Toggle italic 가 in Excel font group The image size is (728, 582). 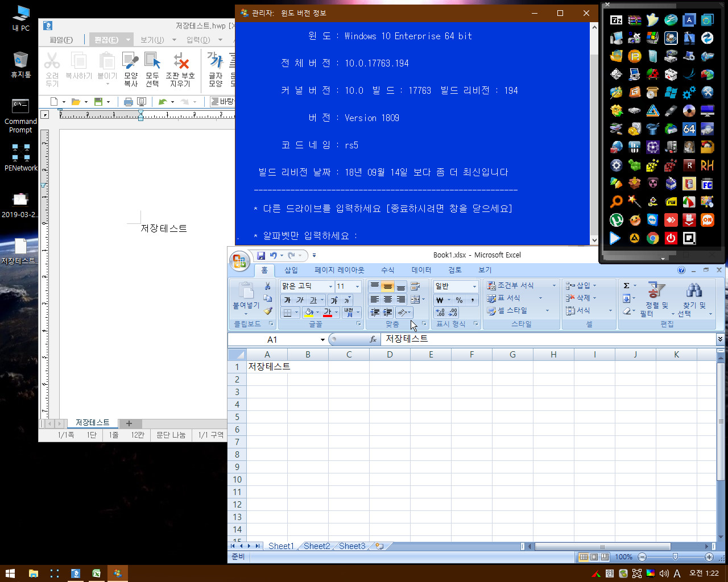(x=300, y=300)
